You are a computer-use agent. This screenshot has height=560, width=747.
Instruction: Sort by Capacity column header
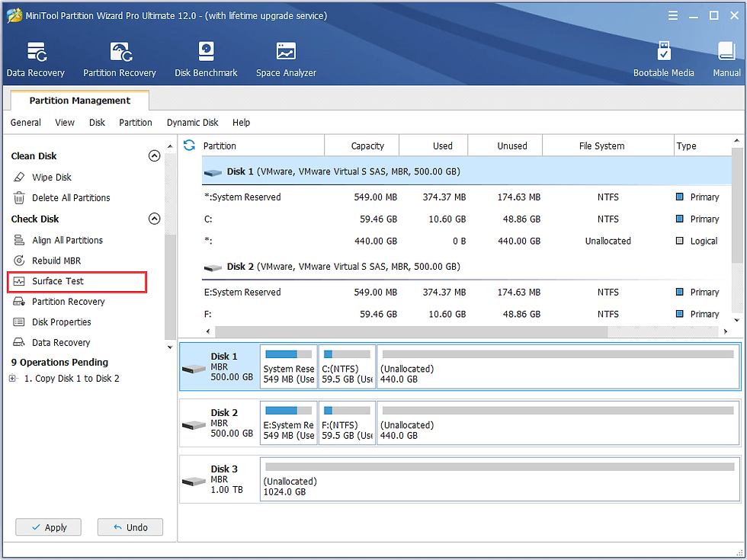tap(361, 146)
